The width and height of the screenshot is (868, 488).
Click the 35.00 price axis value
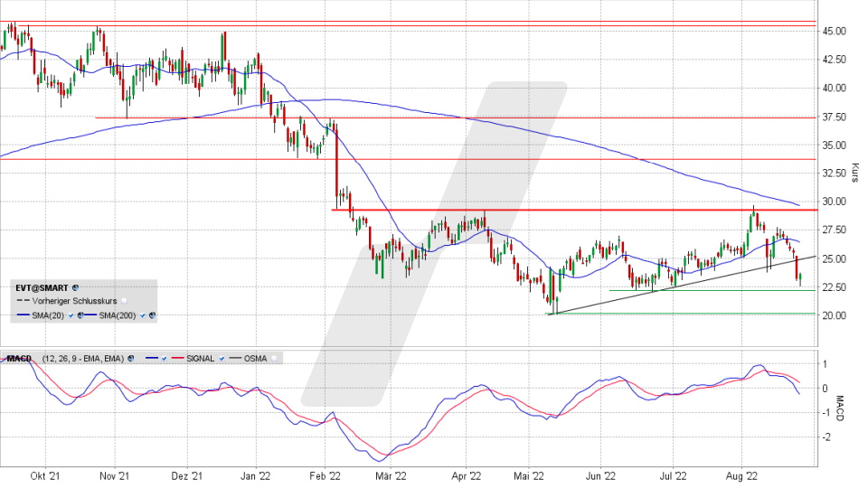[835, 145]
